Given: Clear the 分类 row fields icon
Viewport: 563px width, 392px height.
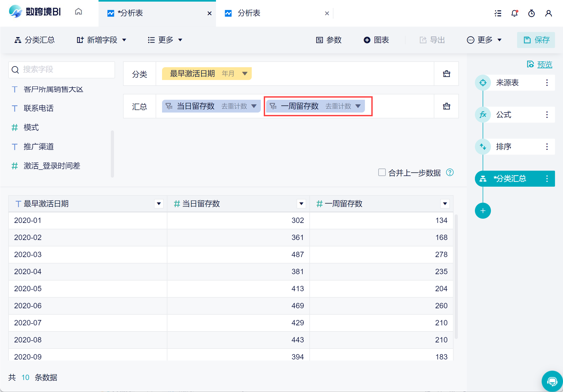Looking at the screenshot, I should [x=446, y=74].
